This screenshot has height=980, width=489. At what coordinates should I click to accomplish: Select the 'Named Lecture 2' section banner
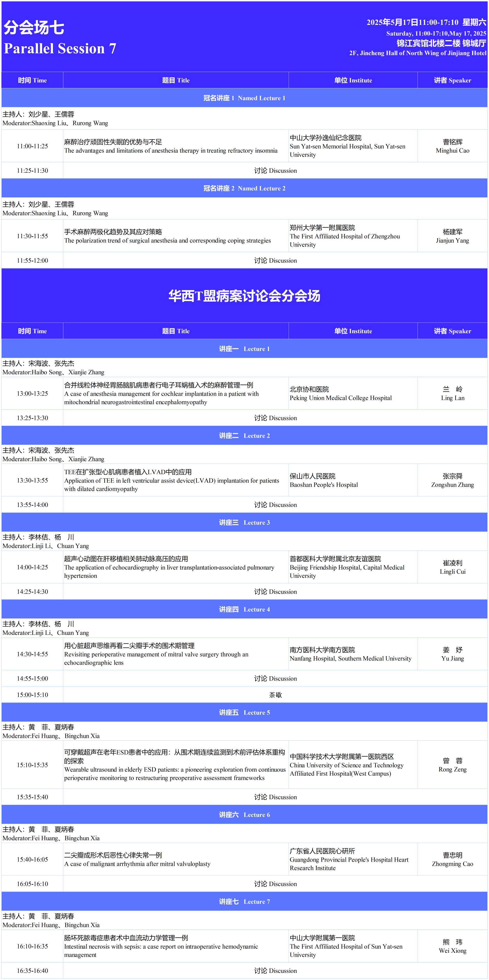(x=244, y=188)
